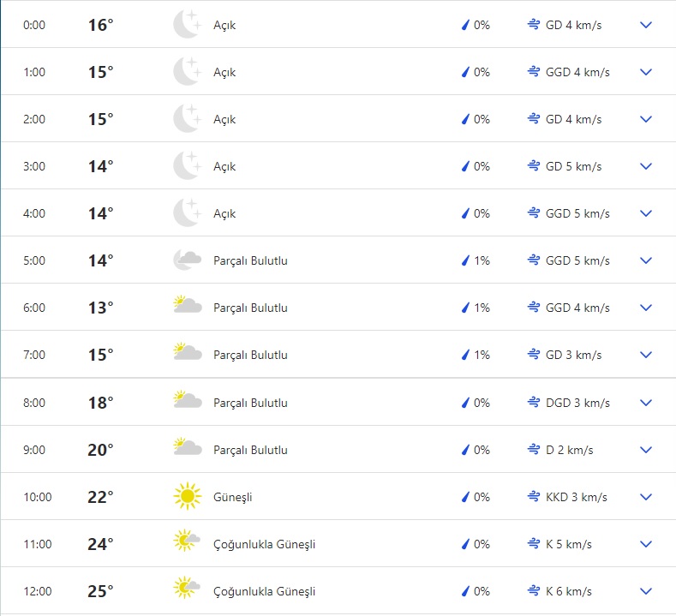676x616 pixels.
Task: Expand the 12:00 forecast row chevron
Action: [x=646, y=591]
